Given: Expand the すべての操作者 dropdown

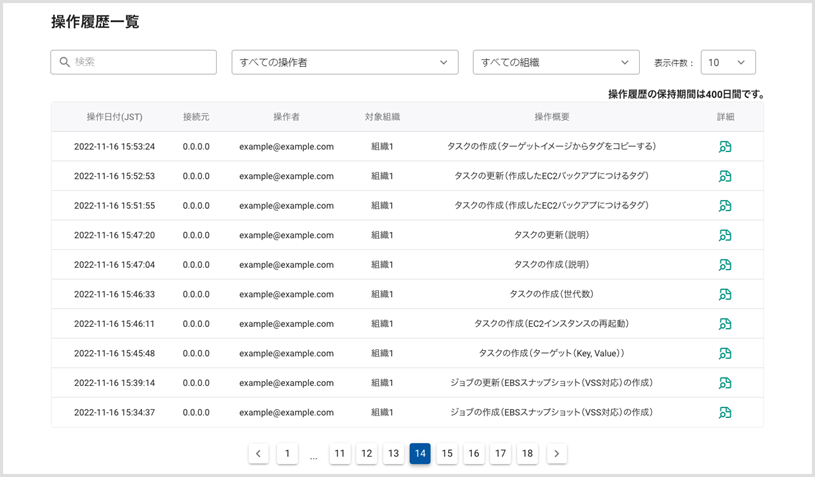Looking at the screenshot, I should point(344,62).
